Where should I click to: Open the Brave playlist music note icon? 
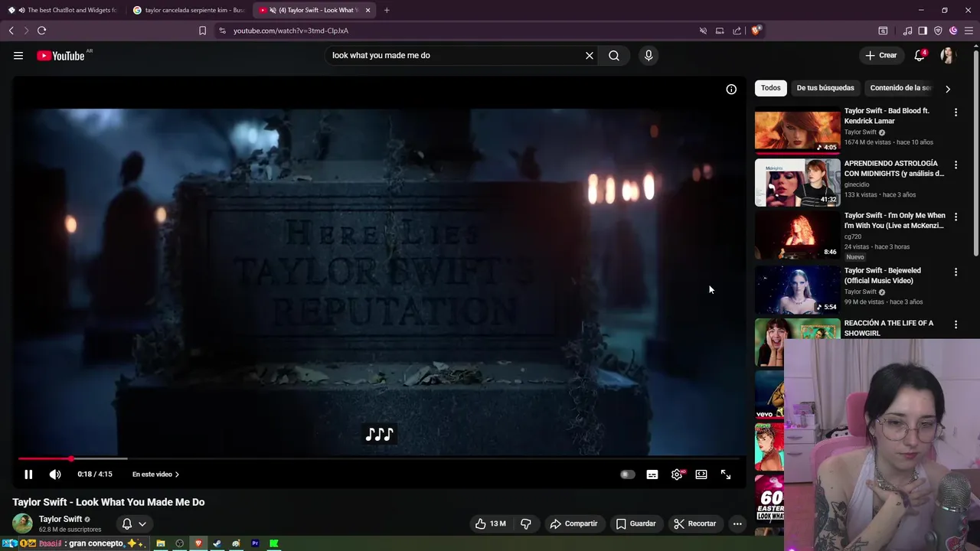(x=907, y=31)
